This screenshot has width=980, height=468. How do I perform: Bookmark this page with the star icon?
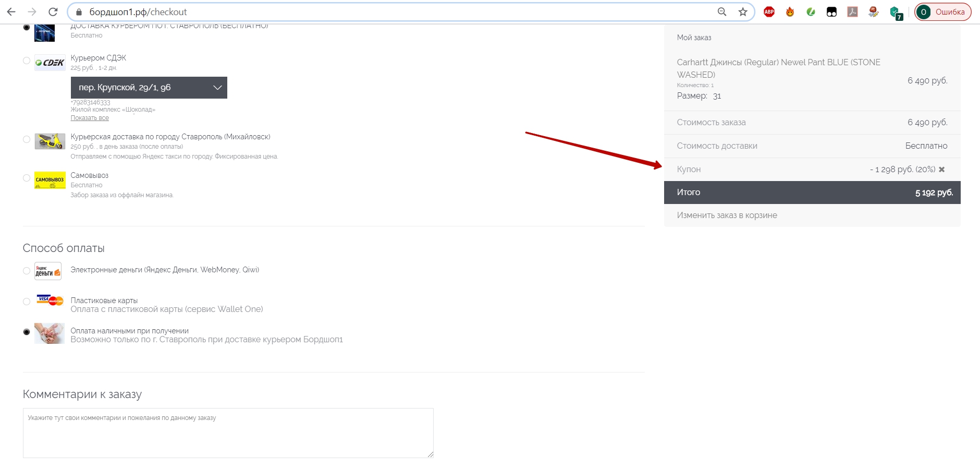(x=743, y=12)
